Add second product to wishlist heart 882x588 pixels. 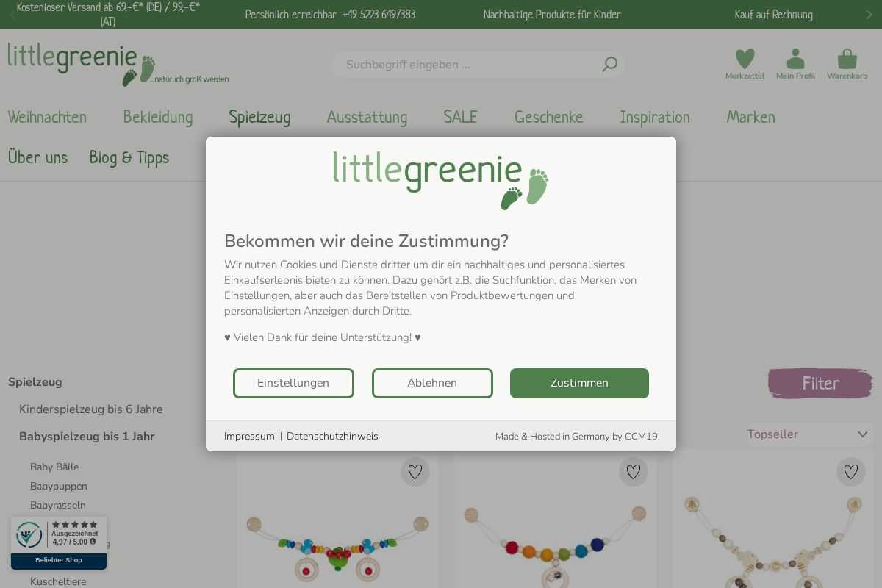point(634,472)
